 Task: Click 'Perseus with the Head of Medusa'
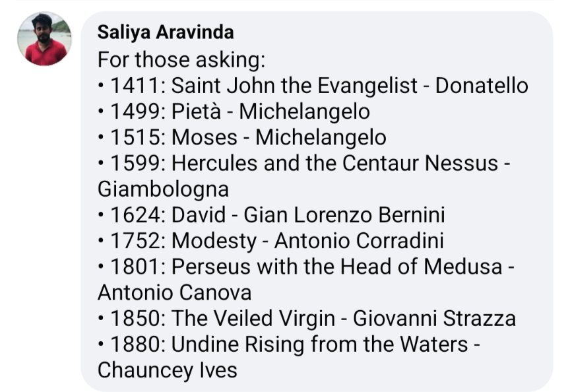point(336,267)
